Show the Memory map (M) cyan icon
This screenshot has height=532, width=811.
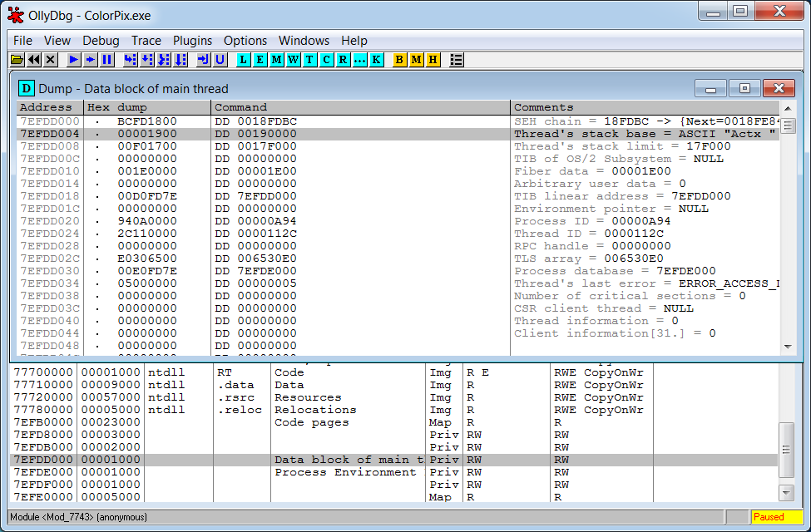coord(277,60)
